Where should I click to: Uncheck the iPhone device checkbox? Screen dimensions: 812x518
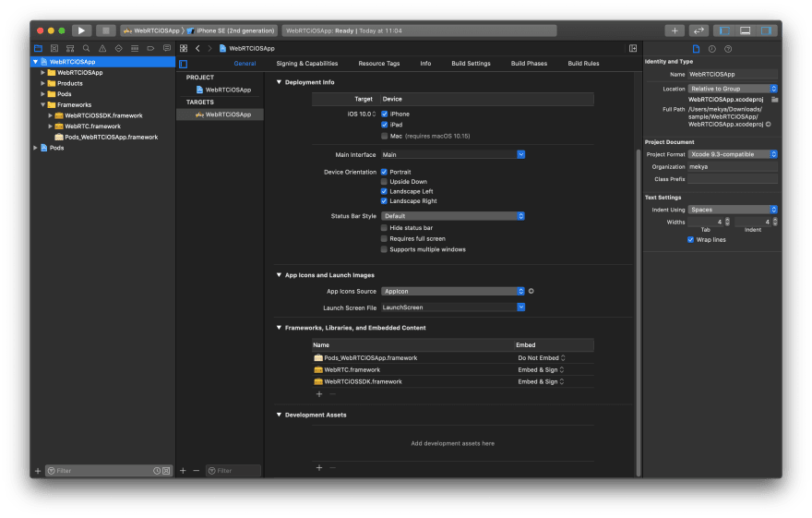(384, 114)
